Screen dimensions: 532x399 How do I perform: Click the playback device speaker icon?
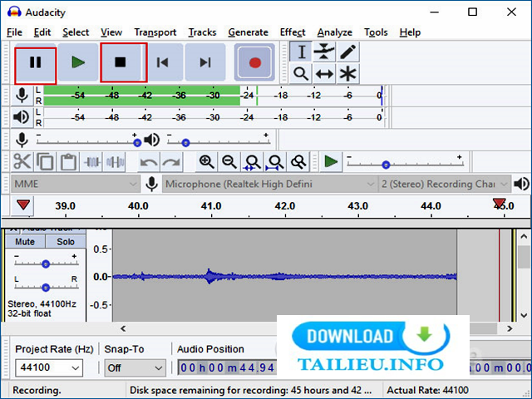(x=521, y=184)
